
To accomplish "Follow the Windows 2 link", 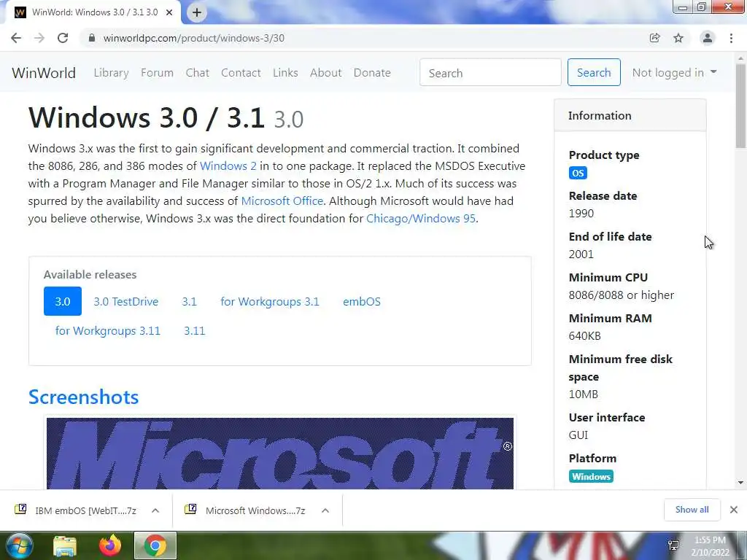I will (x=228, y=166).
